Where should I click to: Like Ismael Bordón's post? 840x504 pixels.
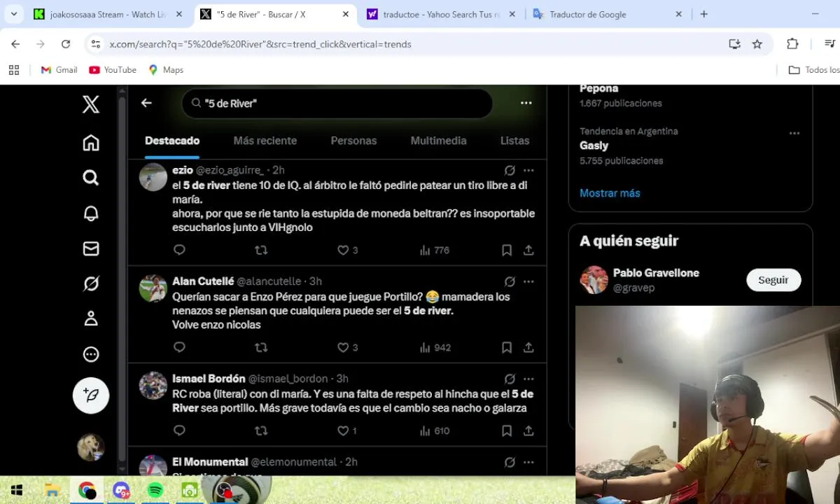coord(346,430)
